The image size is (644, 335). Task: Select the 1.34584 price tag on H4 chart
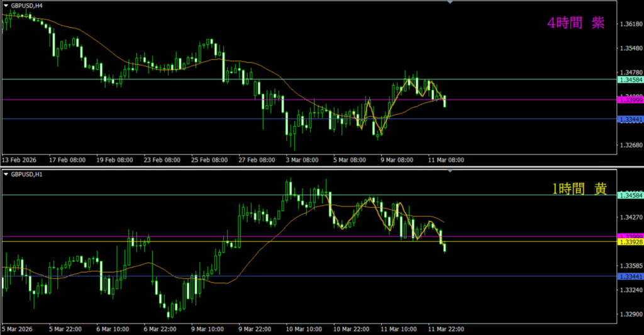pos(630,80)
